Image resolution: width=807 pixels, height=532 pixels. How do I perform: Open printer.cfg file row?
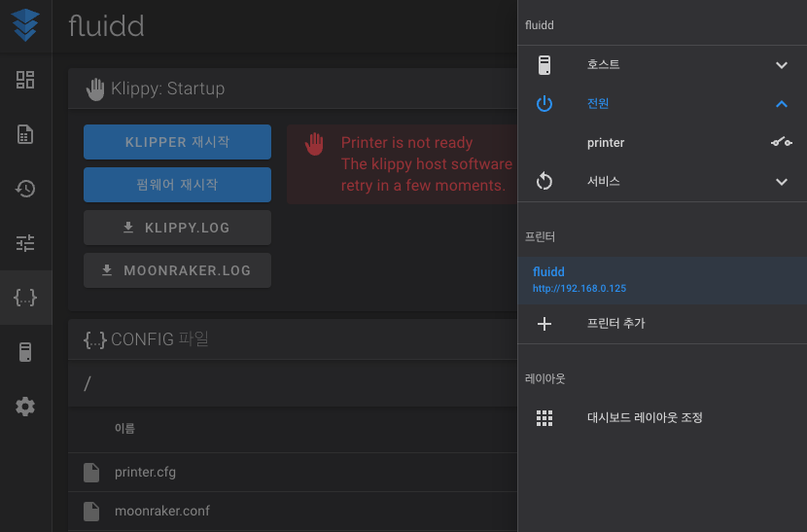(x=293, y=473)
